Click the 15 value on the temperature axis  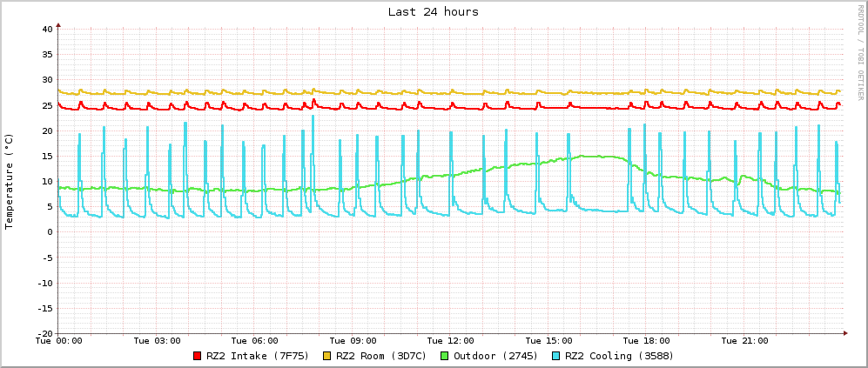coord(47,156)
